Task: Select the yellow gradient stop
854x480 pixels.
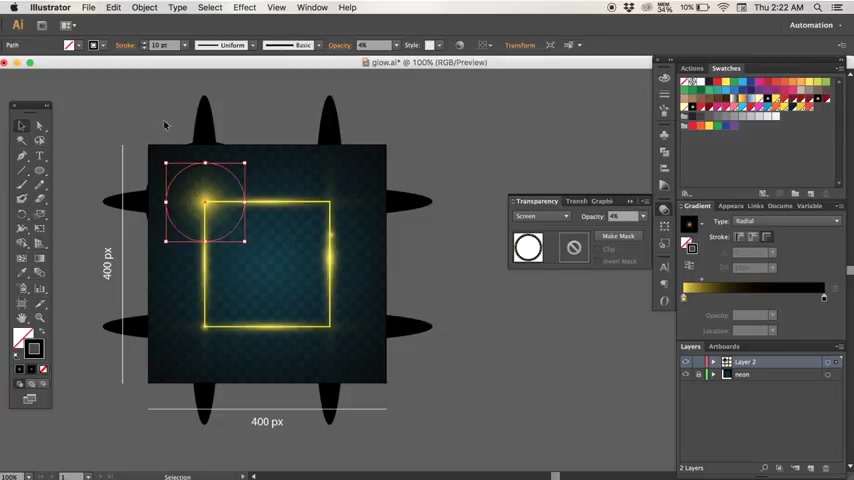Action: coord(684,298)
